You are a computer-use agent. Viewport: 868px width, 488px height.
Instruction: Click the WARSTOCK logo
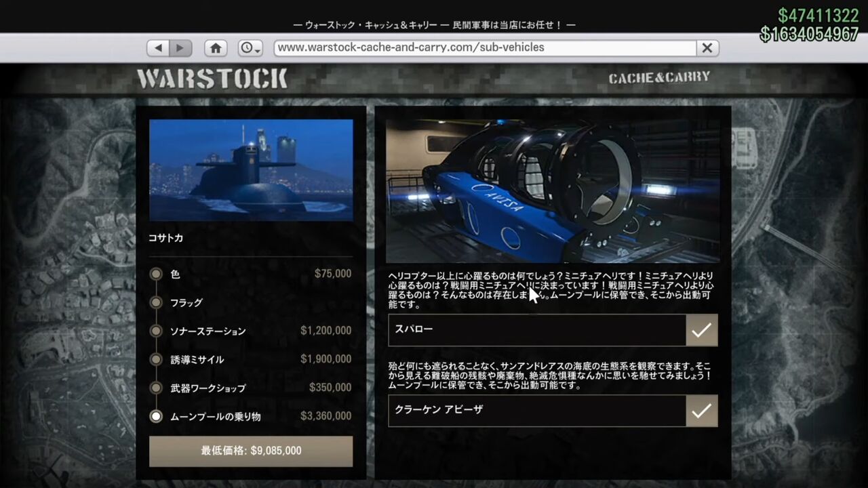[212, 79]
